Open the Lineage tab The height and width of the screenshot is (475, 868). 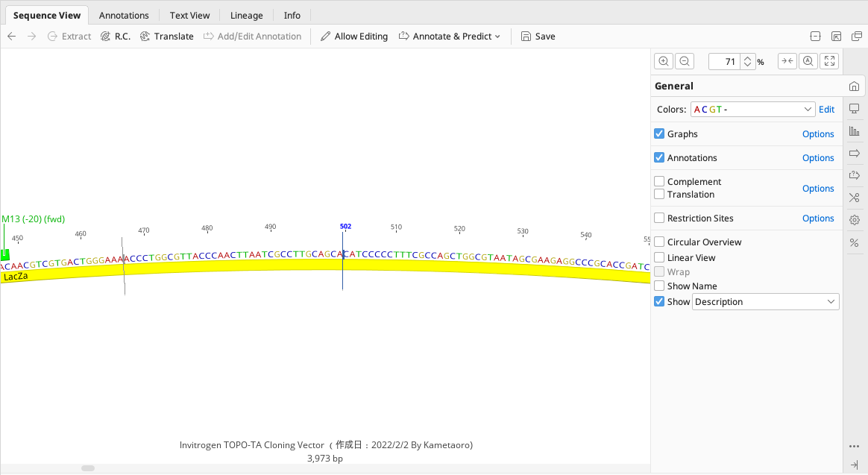pos(246,15)
